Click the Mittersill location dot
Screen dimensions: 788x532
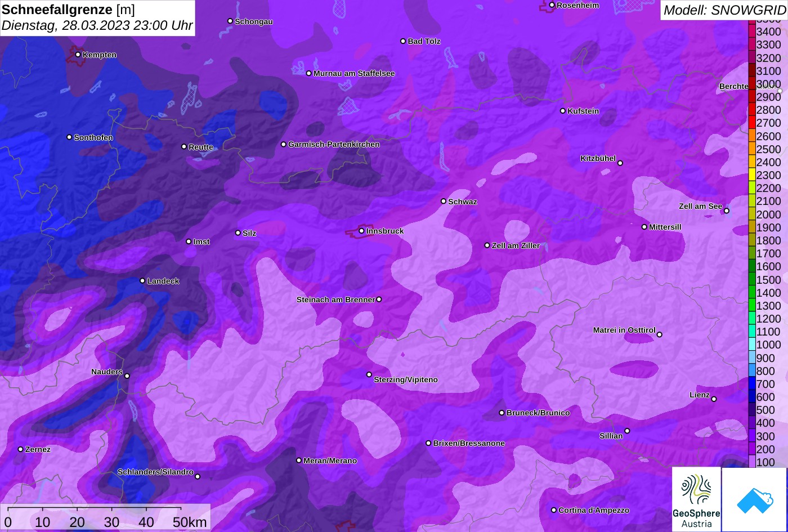click(644, 227)
